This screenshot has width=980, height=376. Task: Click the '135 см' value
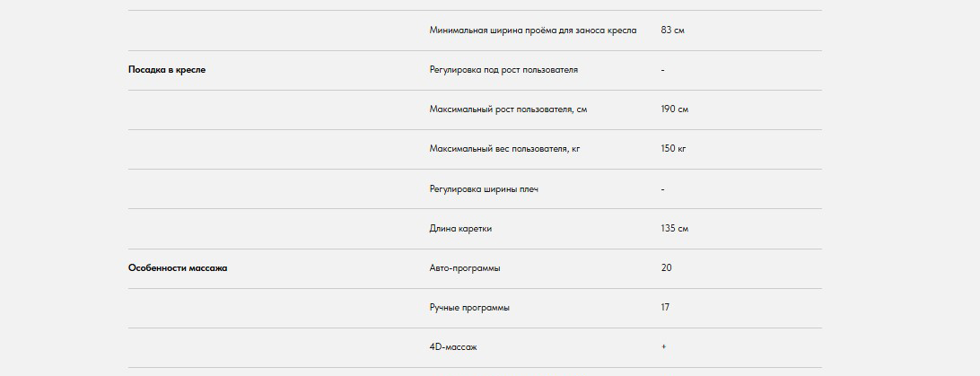(x=674, y=229)
